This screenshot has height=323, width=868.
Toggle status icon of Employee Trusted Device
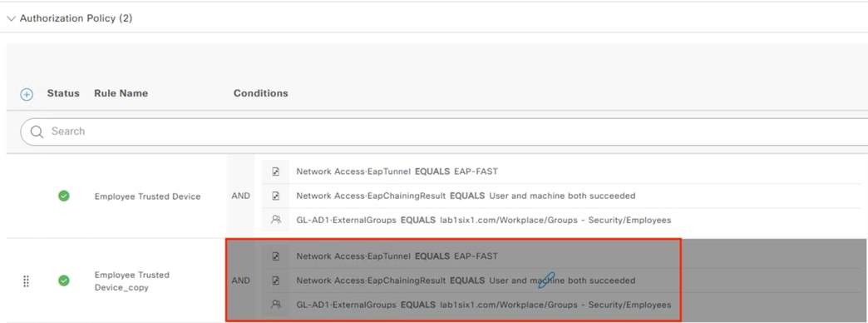click(x=64, y=196)
